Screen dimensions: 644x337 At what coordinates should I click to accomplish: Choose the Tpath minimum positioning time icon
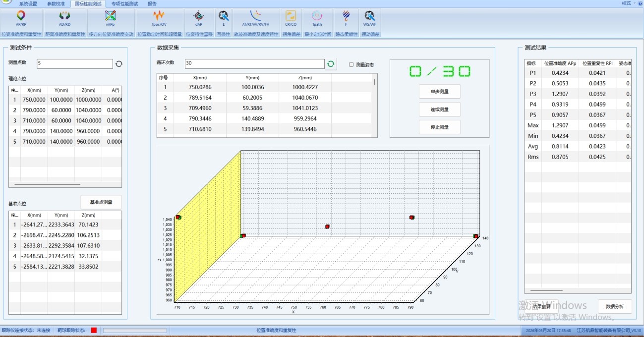pos(317,19)
